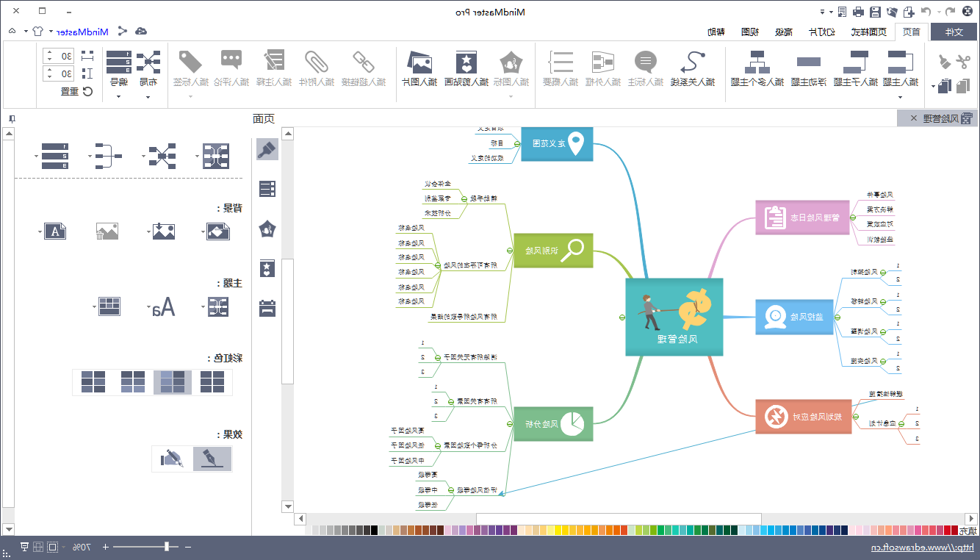Open the 文件 menu

pyautogui.click(x=954, y=32)
